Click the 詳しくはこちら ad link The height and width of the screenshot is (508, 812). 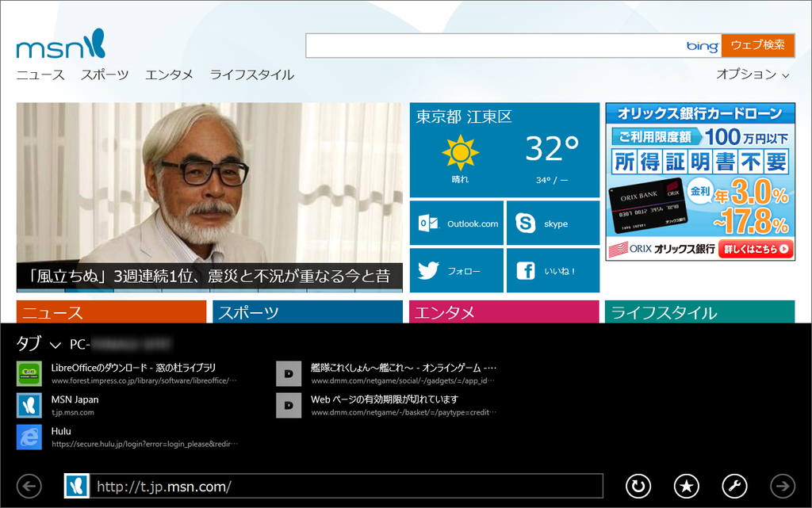click(755, 247)
